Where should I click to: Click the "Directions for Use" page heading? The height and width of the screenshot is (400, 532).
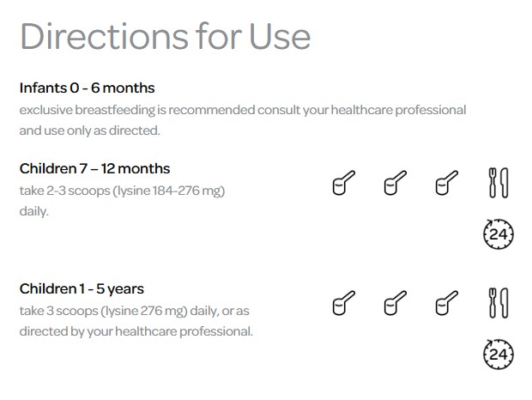165,36
